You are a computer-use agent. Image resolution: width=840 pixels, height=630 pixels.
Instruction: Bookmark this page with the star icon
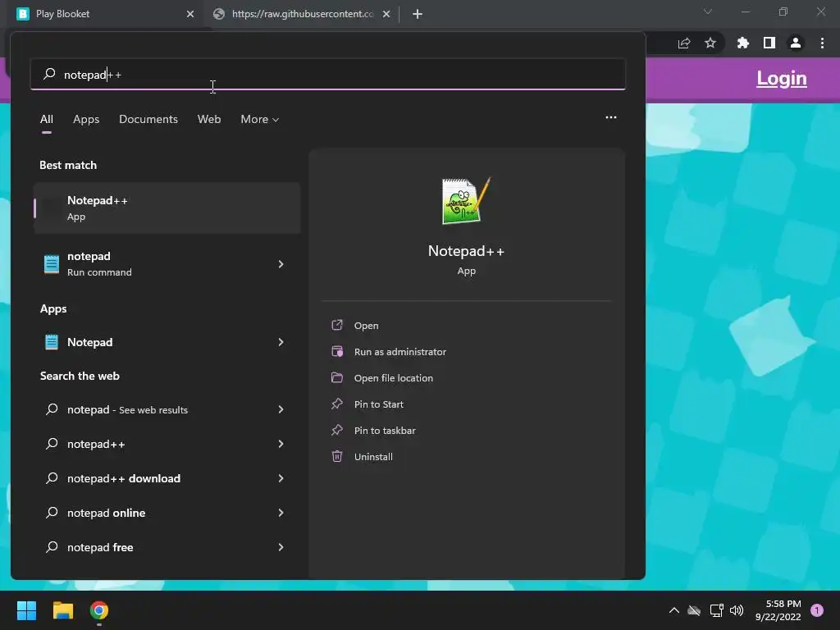point(710,43)
